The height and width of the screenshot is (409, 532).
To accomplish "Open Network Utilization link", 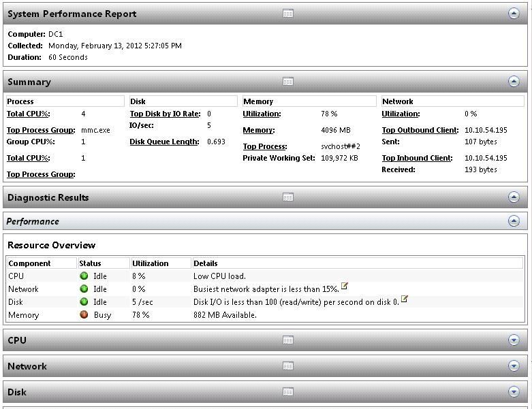I will pyautogui.click(x=401, y=114).
